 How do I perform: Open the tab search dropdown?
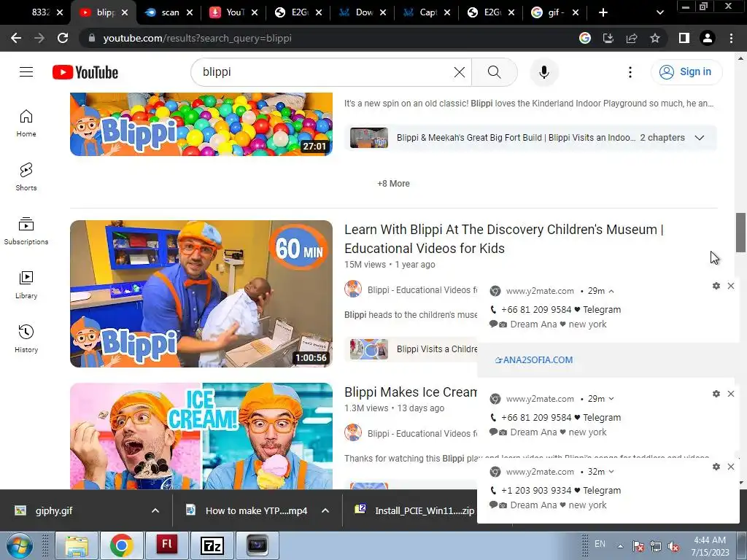(x=659, y=12)
